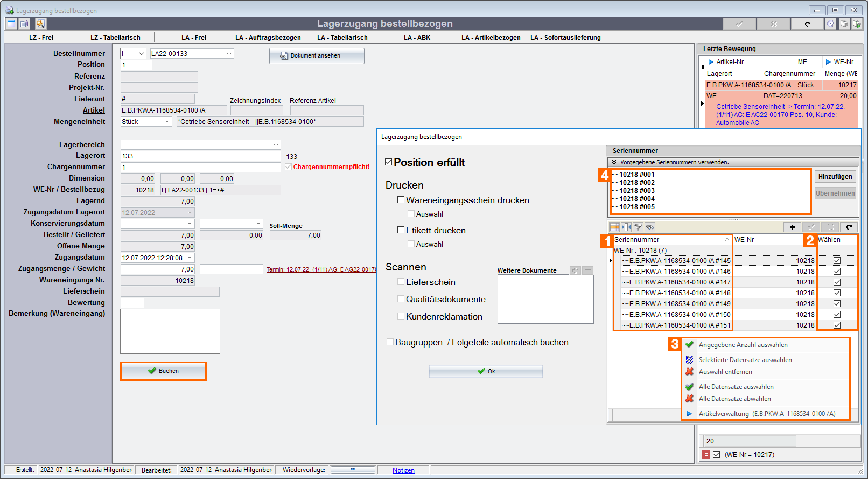Click the blue arrow beside Artikel-Nr. header
868x479 pixels.
[x=711, y=62]
